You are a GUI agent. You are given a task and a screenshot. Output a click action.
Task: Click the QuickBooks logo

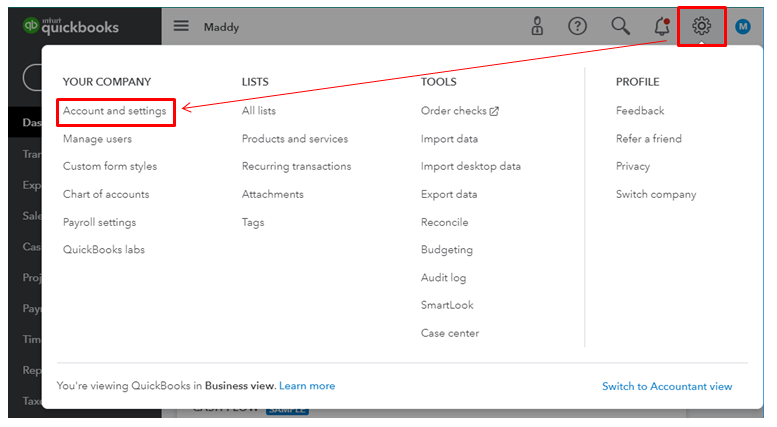coord(71,26)
